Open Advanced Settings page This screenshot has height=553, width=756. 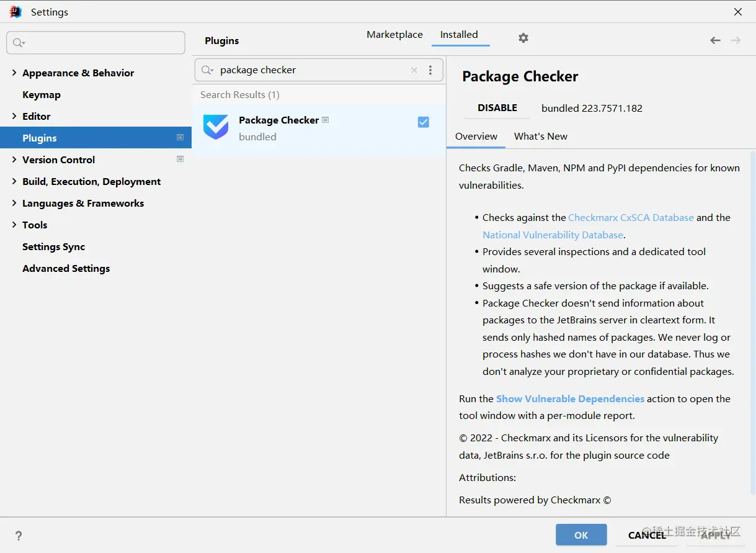coord(66,268)
